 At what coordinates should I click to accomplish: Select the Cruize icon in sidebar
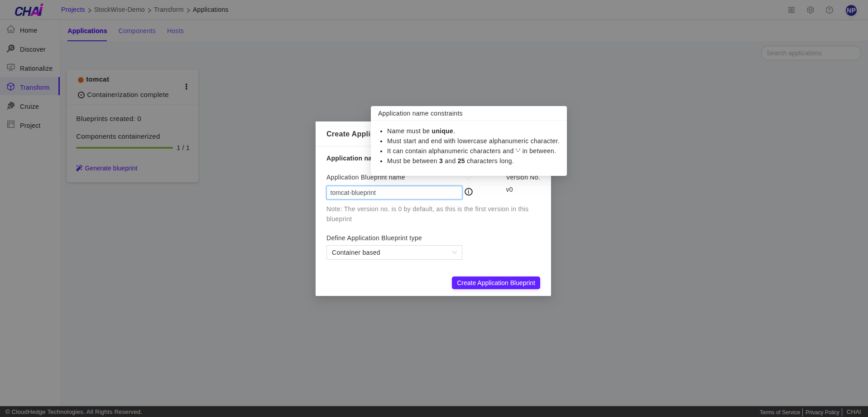11,106
